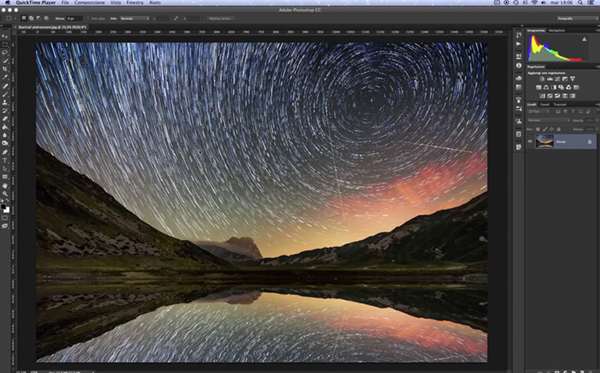
Task: Choose Intersect with selection mode
Action: click(46, 18)
